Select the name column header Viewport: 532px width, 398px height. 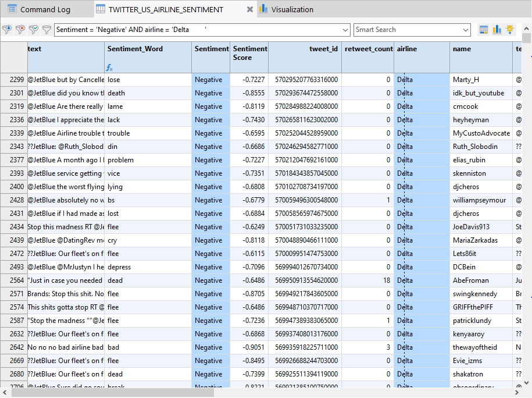click(x=481, y=58)
